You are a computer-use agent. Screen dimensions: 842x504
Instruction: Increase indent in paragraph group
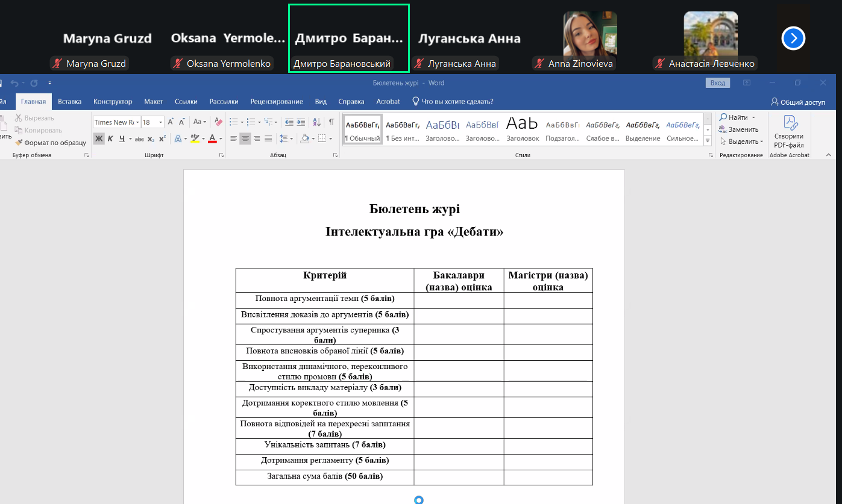pos(301,122)
